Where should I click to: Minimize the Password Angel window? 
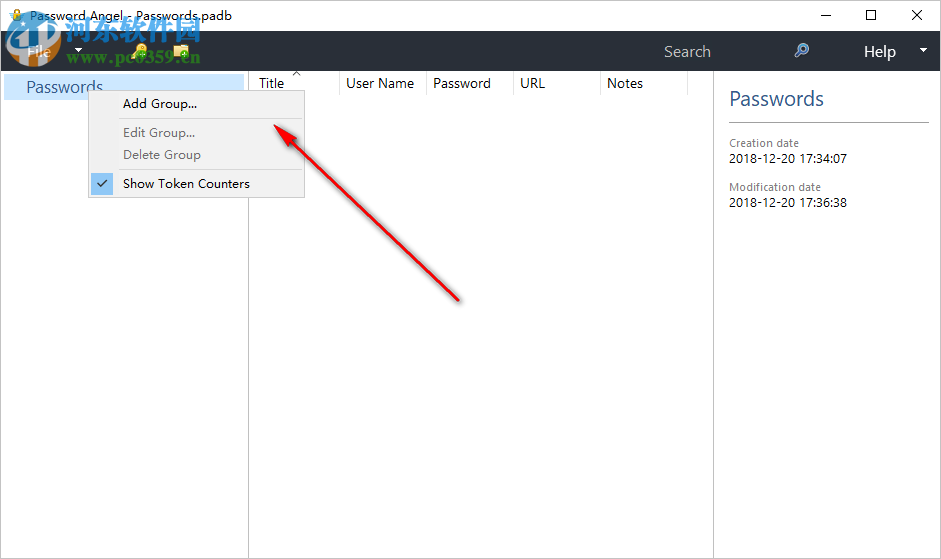click(x=826, y=16)
